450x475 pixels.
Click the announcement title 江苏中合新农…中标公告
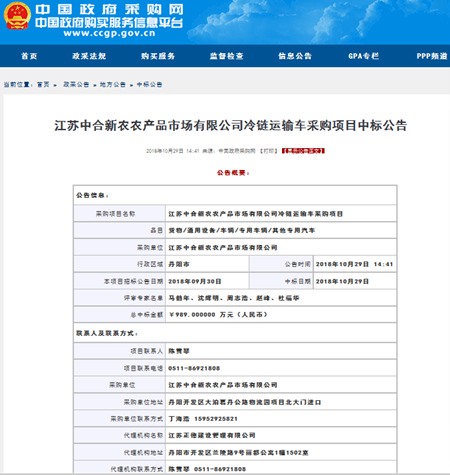coord(231,126)
